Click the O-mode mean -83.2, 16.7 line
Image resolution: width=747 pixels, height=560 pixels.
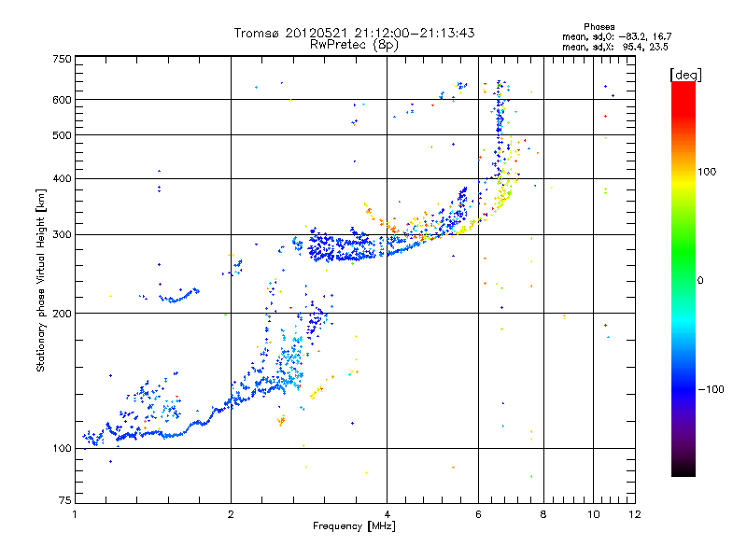[617, 36]
